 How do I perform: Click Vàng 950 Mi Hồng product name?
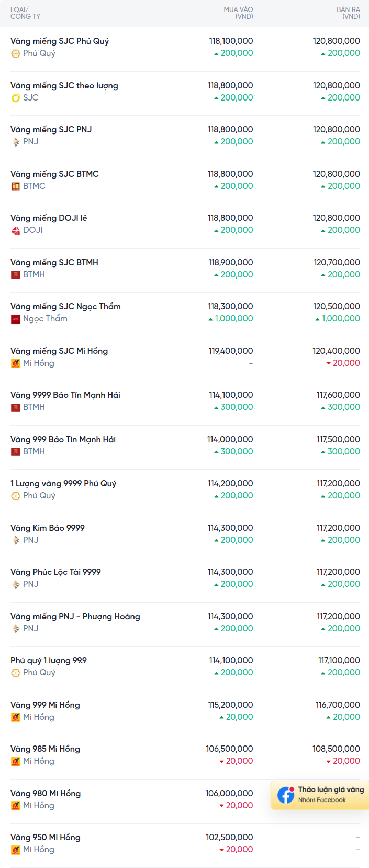click(x=45, y=837)
